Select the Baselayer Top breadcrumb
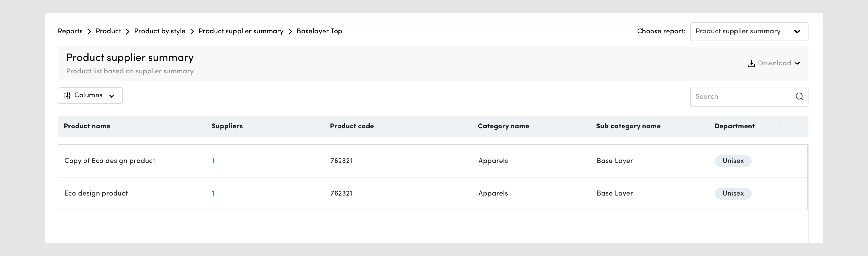This screenshot has height=256, width=868. [319, 31]
